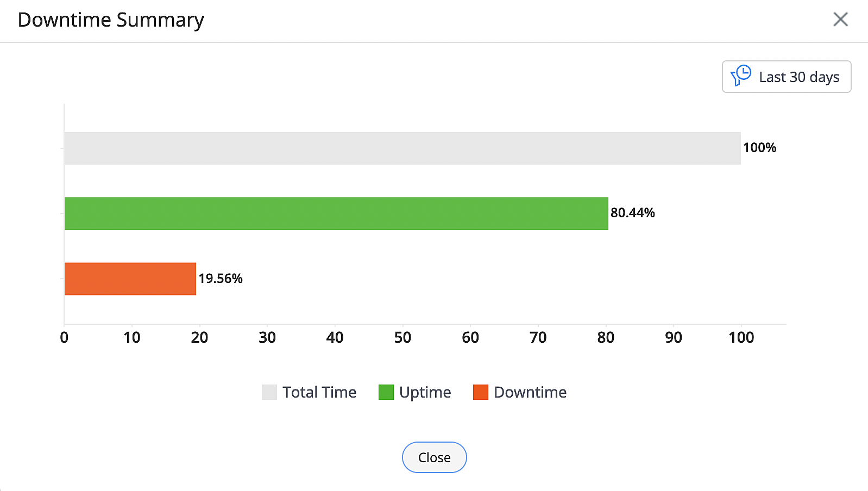868x491 pixels.
Task: Select the green Uptime bar
Action: click(336, 213)
